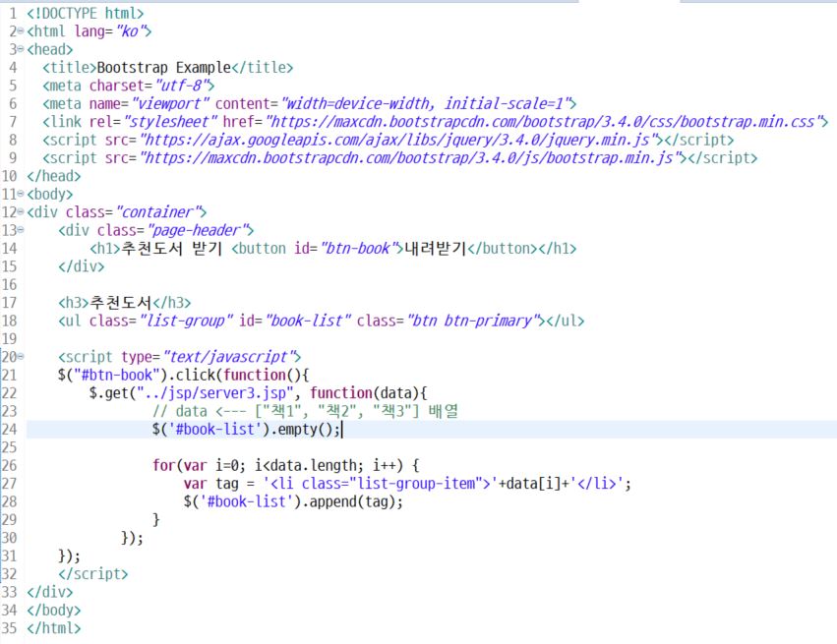Click the "ko" lang attribute value

(130, 30)
